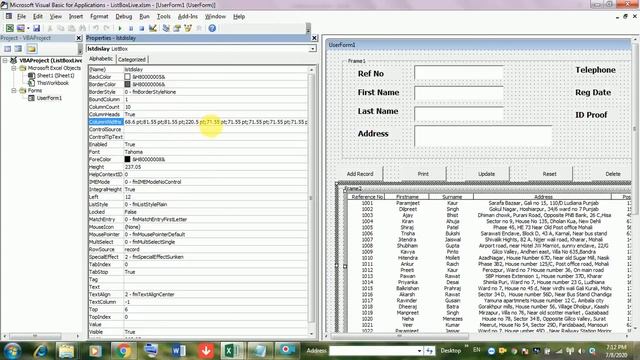This screenshot has width=640, height=360.
Task: Select the ColumnWidths property row
Action: pyautogui.click(x=198, y=122)
